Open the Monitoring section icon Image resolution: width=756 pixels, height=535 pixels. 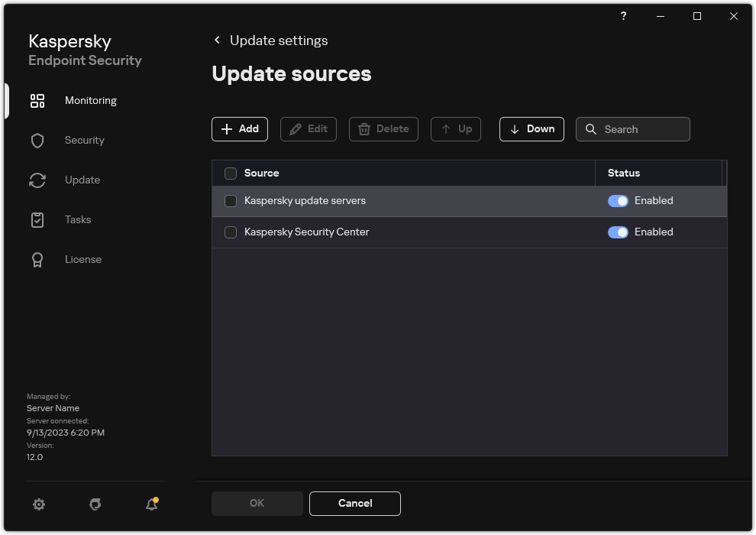tap(37, 100)
